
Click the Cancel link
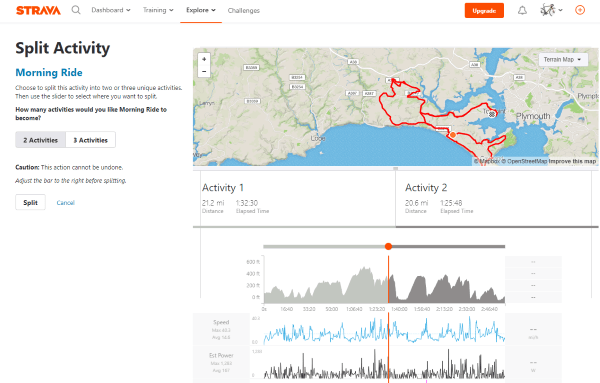click(65, 203)
